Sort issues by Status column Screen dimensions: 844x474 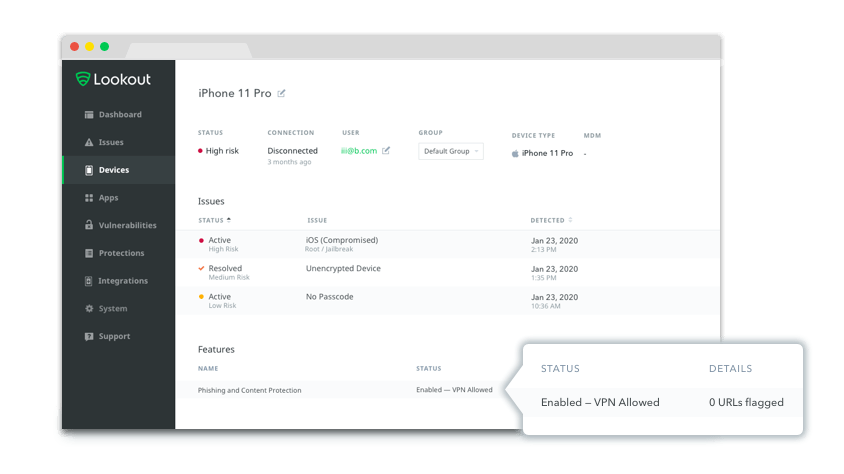click(214, 220)
